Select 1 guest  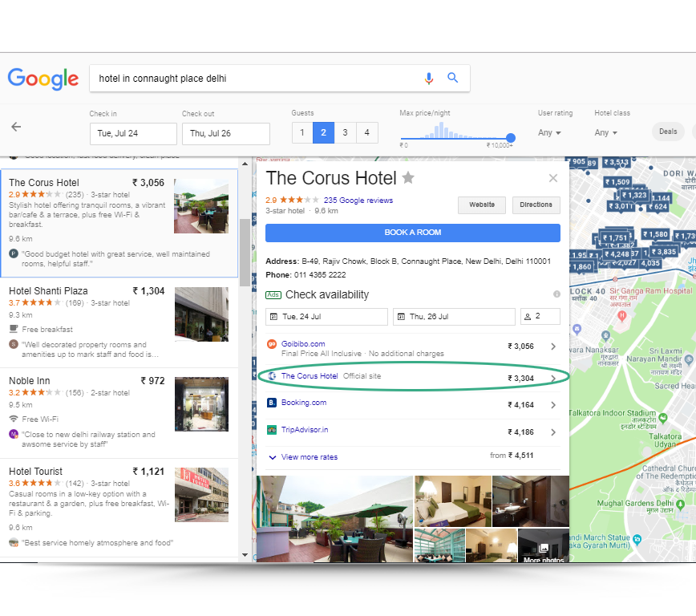coord(302,133)
